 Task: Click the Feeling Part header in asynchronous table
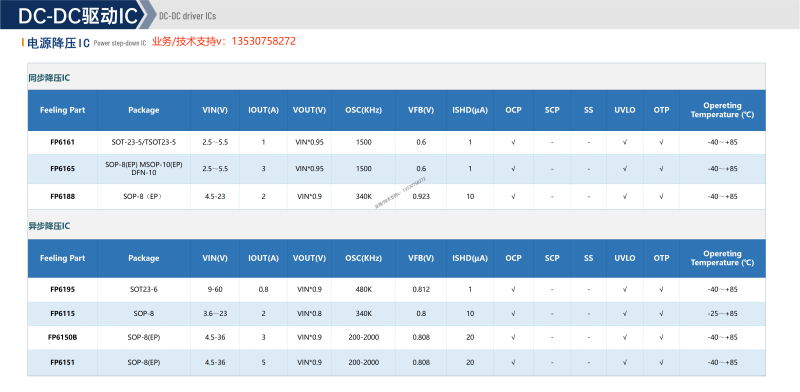(62, 258)
